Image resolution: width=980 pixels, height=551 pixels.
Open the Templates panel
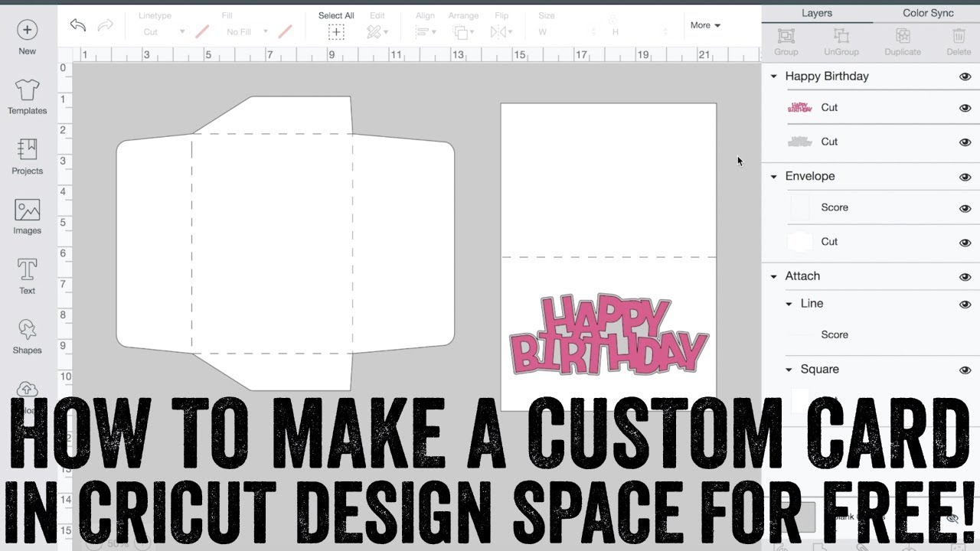pos(27,90)
